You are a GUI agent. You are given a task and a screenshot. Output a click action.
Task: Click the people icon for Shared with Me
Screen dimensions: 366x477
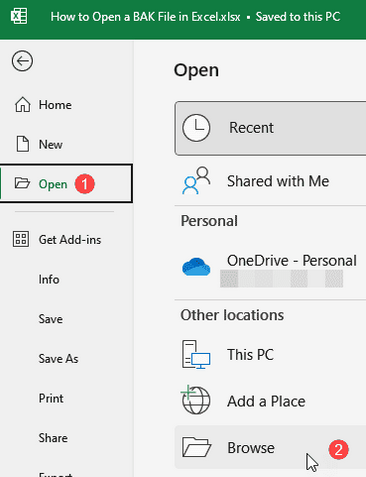click(196, 181)
